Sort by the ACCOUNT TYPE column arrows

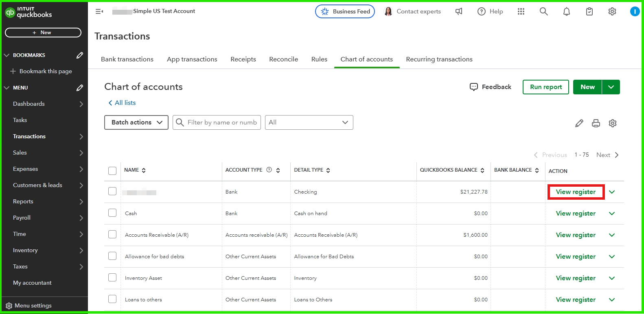click(278, 170)
